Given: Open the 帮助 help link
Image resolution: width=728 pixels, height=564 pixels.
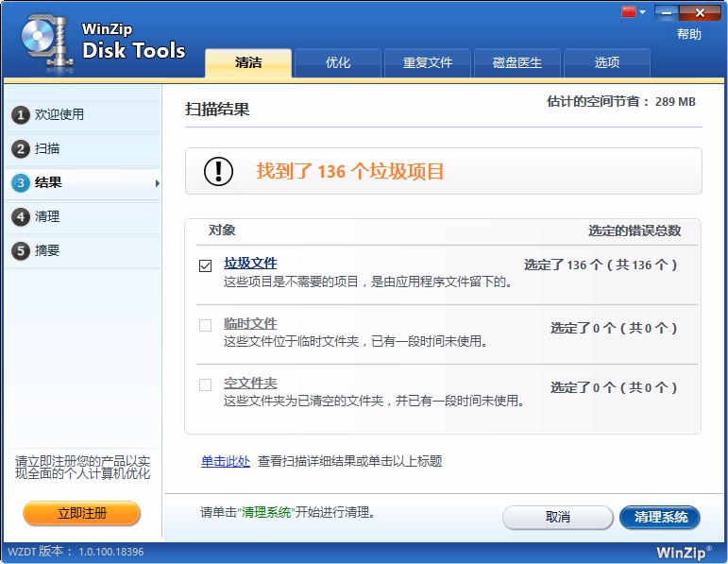Looking at the screenshot, I should coord(688,34).
